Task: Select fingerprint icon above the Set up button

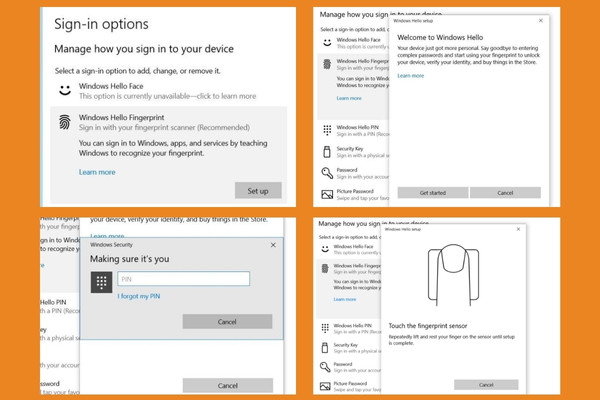Action: 65,122
